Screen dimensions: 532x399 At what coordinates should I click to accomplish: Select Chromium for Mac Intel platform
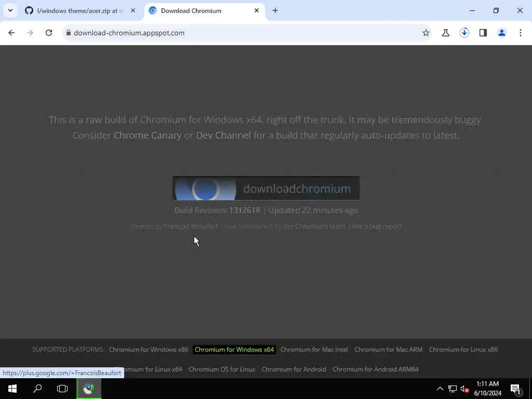pos(314,350)
